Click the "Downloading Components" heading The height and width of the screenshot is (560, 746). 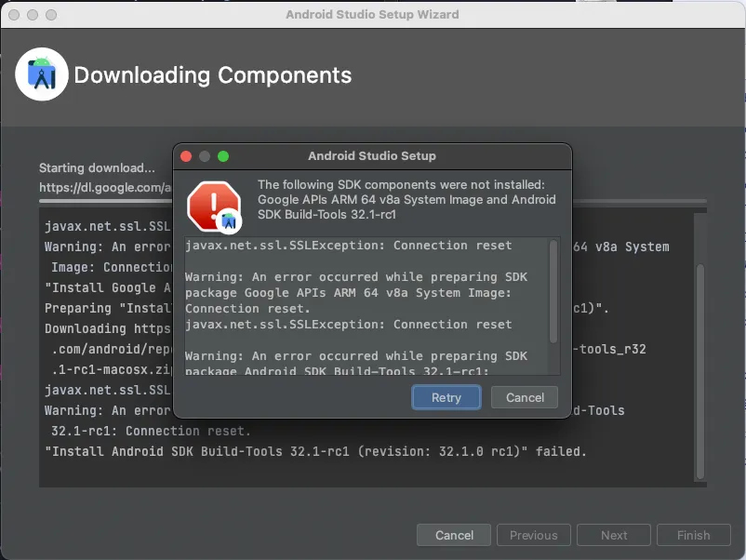tap(213, 75)
